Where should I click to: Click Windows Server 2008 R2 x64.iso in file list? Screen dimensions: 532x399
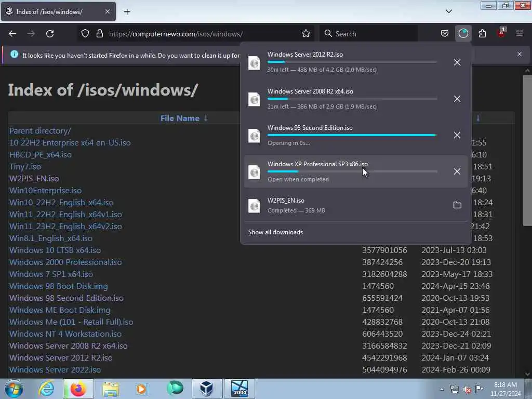tap(68, 345)
